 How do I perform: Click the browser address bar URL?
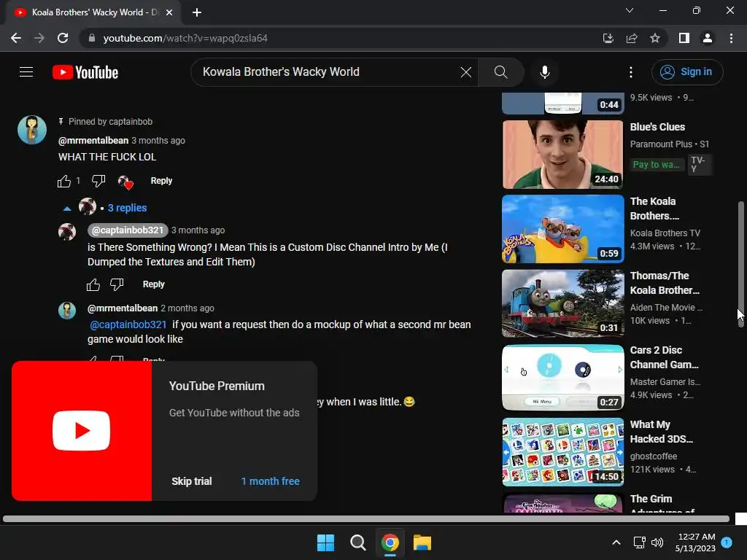[185, 38]
